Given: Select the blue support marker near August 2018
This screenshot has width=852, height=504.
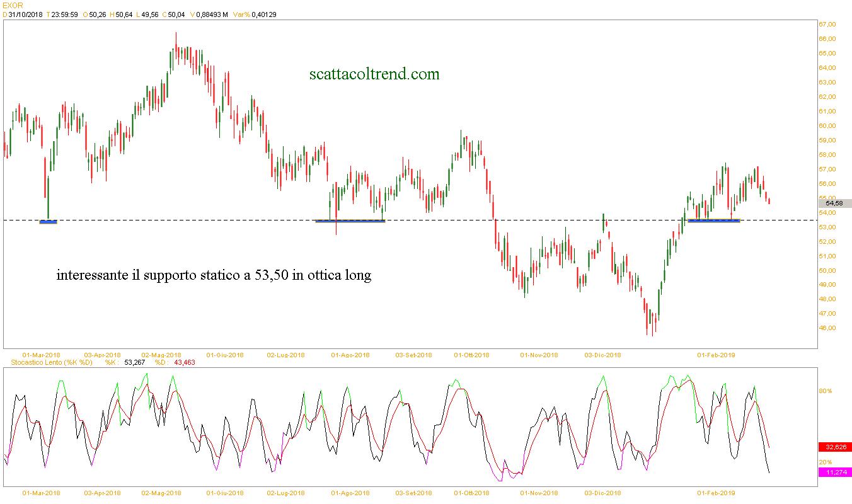Looking at the screenshot, I should 350,220.
